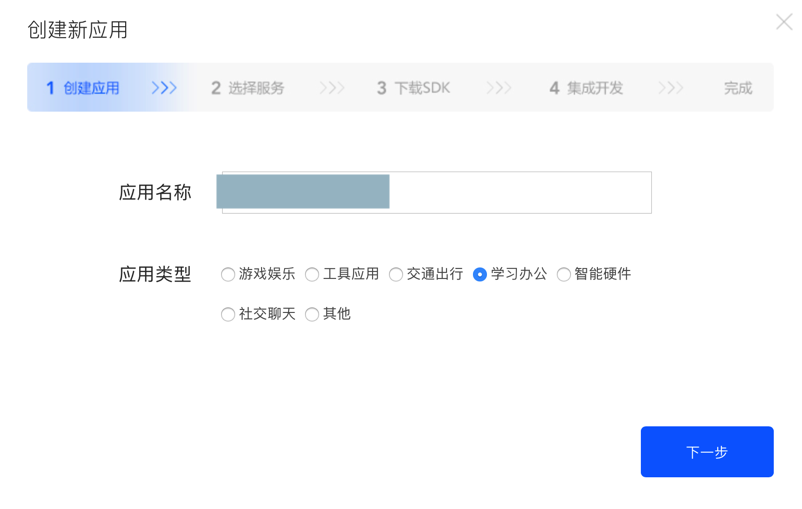Click the 集成开发 step 4 tab
The height and width of the screenshot is (509, 802).
pos(586,88)
